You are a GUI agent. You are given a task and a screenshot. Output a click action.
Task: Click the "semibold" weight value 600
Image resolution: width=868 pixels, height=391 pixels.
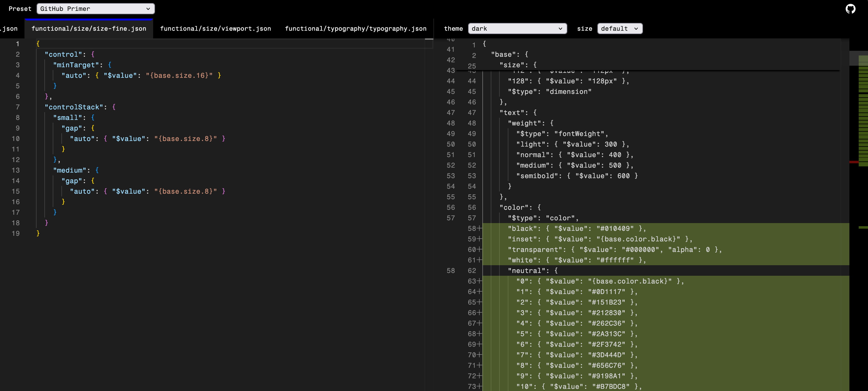point(623,176)
